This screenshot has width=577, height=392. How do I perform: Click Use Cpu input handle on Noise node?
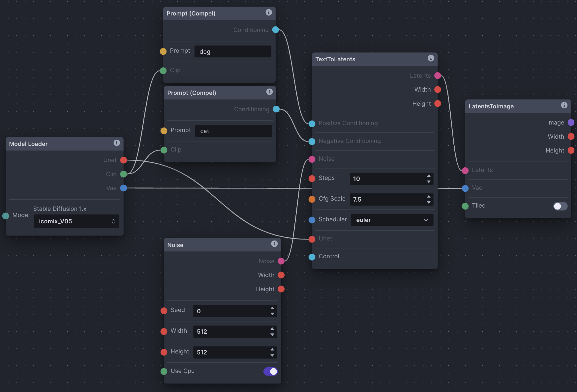[164, 372]
